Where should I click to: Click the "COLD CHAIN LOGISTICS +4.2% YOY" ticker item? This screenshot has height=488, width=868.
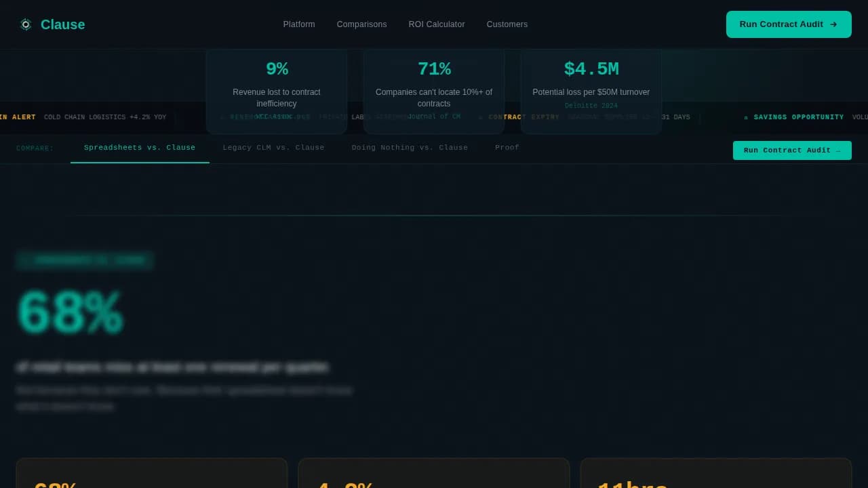coord(105,117)
